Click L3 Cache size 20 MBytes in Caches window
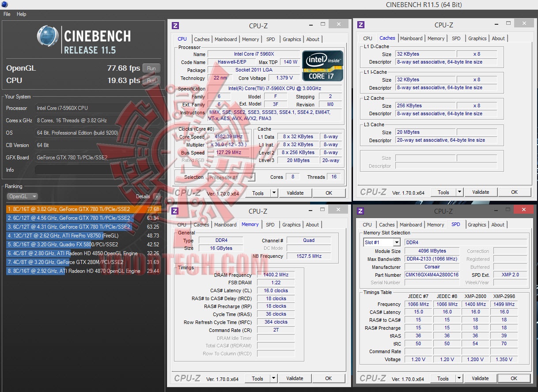The width and height of the screenshot is (538, 392). click(425, 132)
